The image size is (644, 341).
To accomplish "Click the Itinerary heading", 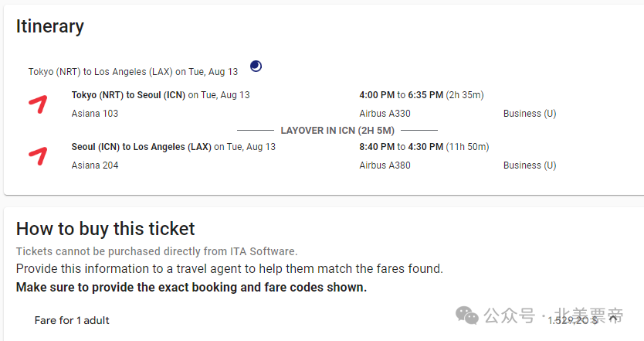I will point(50,27).
